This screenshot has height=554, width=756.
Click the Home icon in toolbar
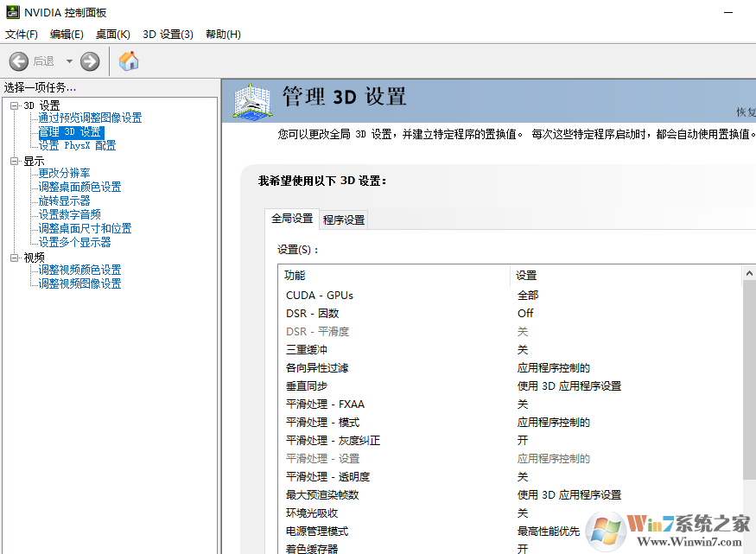click(x=129, y=61)
